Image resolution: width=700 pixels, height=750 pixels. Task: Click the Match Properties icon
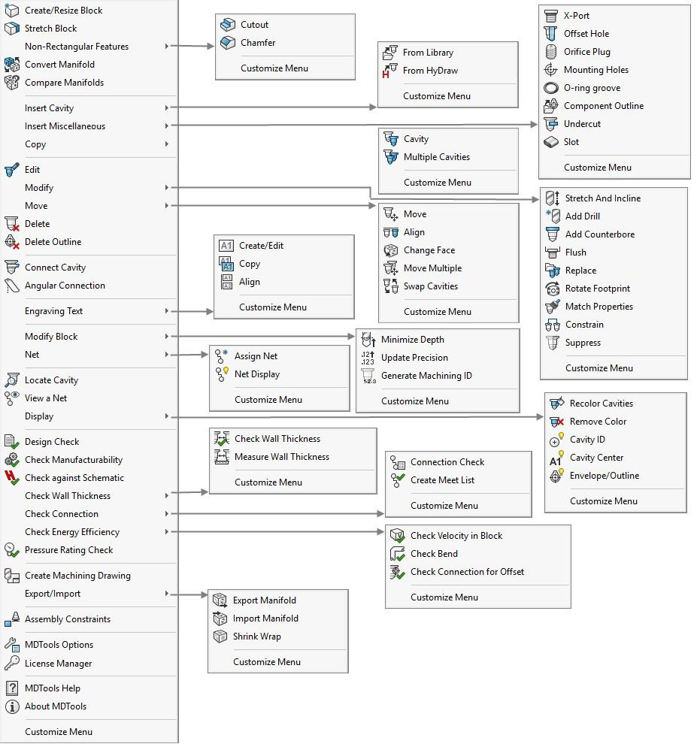553,307
